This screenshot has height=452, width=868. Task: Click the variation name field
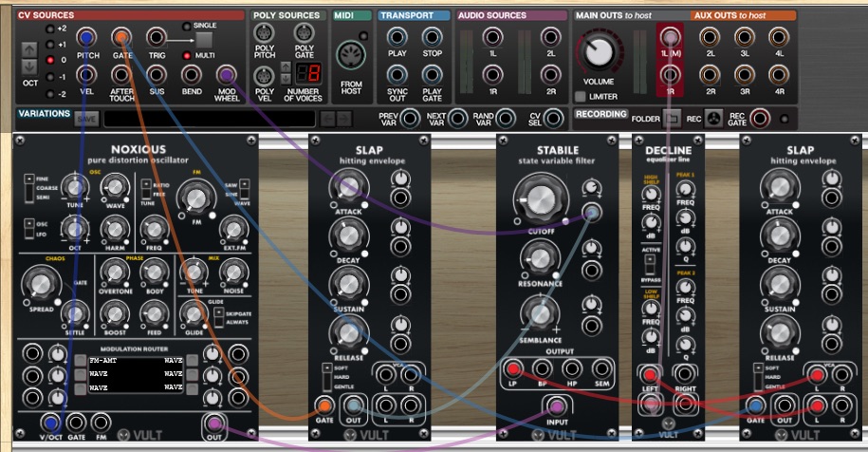(x=210, y=119)
